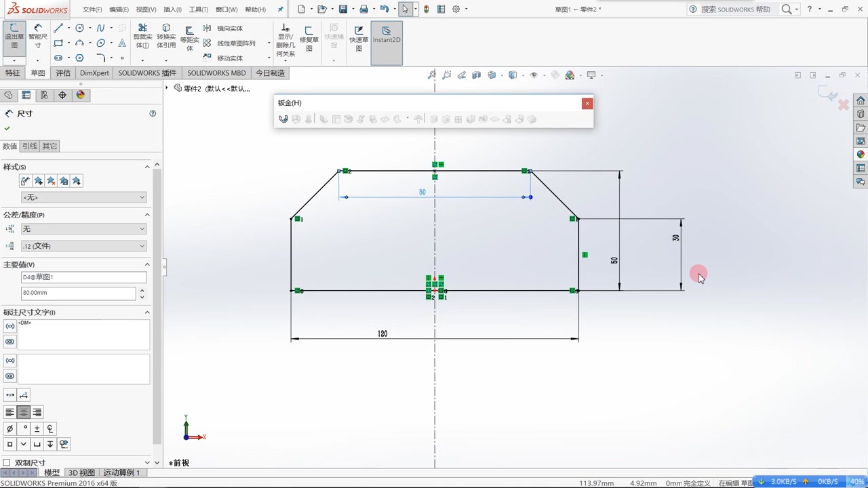The width and height of the screenshot is (868, 488).
Task: Click Rapid Sketch (快速草图) tool
Action: [x=359, y=38]
